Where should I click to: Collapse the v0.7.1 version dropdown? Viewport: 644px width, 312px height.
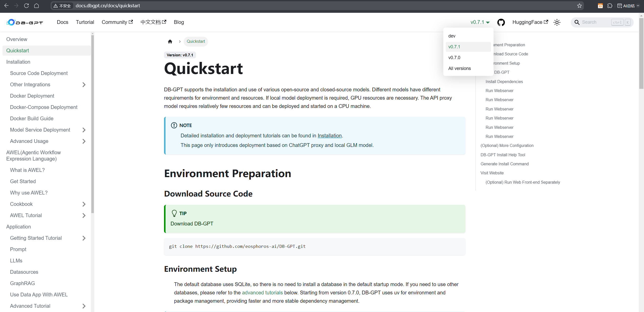[x=480, y=22]
